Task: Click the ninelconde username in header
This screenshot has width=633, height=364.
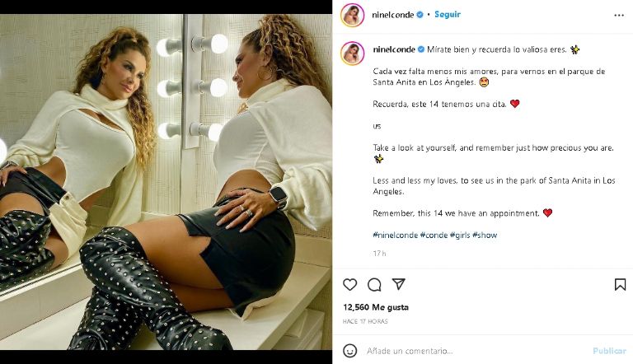Action: (x=393, y=15)
